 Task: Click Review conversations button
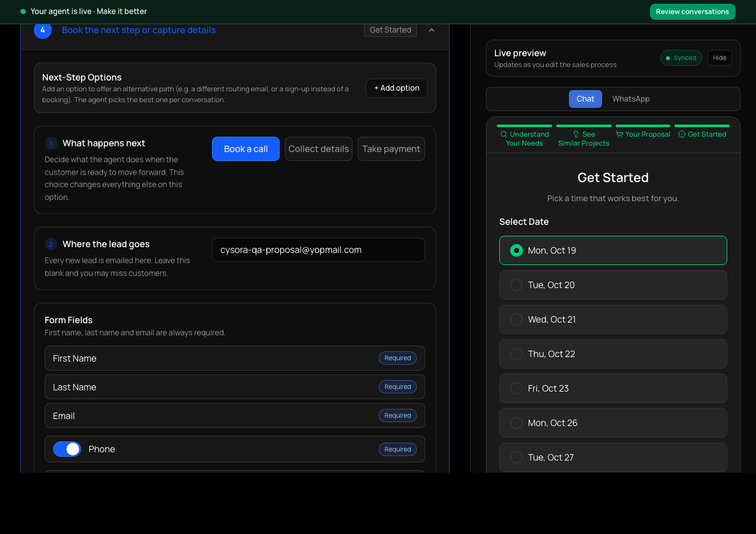pos(692,11)
